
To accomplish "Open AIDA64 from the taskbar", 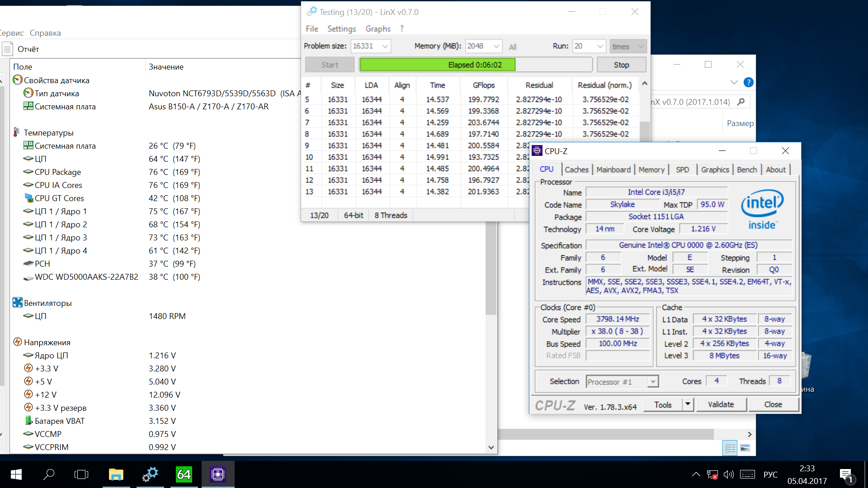I will 184,474.
